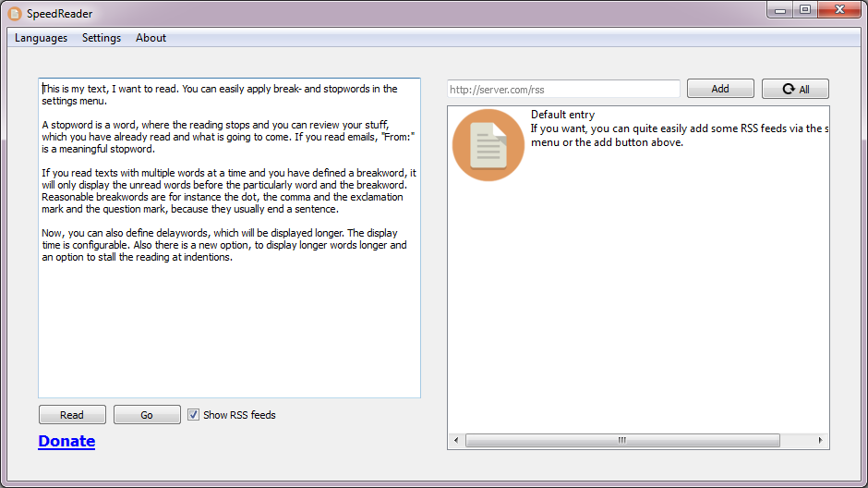Close the SpeedReader window
Image resolution: width=868 pixels, height=488 pixels.
point(839,10)
